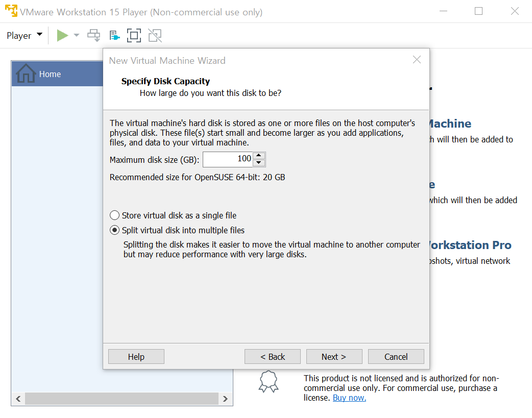
Task: Click the Next > button
Action: pos(334,357)
